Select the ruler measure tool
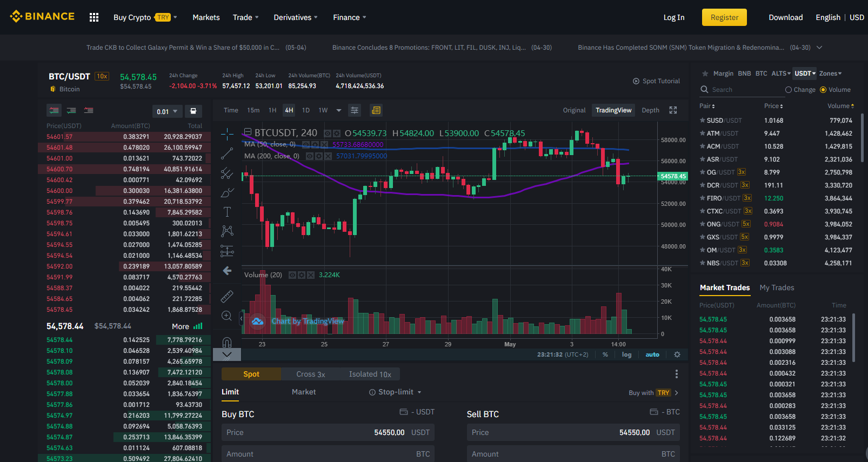This screenshot has height=462, width=868. (227, 296)
